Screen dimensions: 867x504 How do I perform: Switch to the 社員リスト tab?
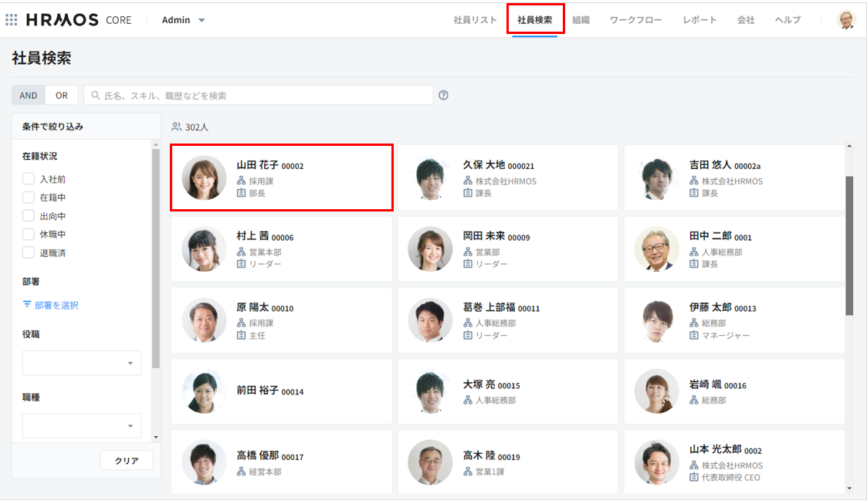[x=475, y=20]
